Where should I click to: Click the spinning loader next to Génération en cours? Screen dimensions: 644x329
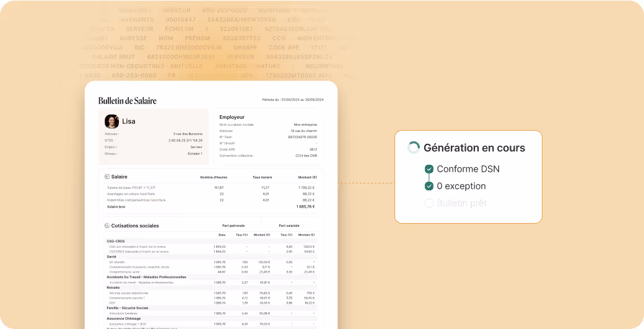[x=413, y=147]
